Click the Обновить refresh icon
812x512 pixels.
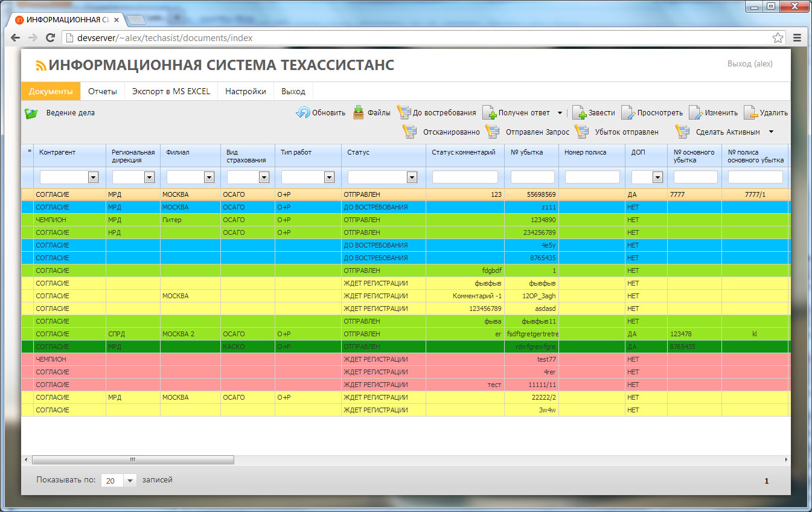coord(302,113)
